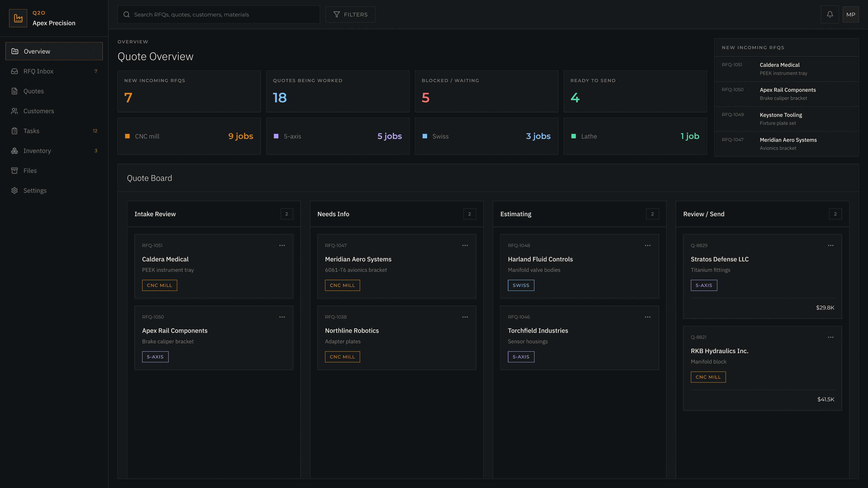Open RFQ-1047 Meridian Aero Systems in incoming list
Viewport: 868px width, 488px height.
[x=786, y=144]
